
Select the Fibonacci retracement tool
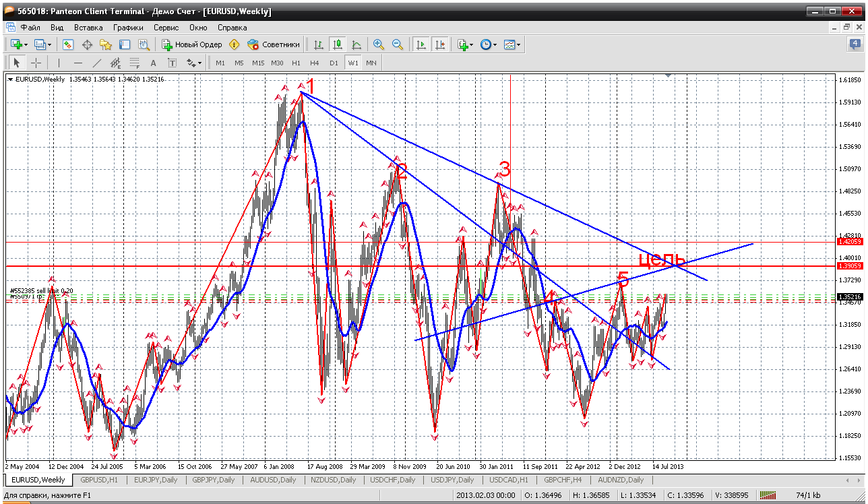134,63
